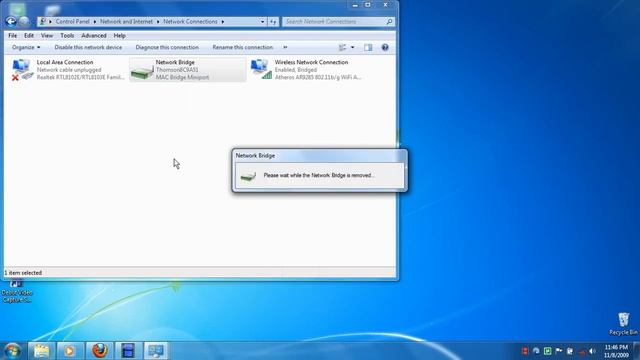
Task: Click the Local Area Connection name
Action: [65, 62]
